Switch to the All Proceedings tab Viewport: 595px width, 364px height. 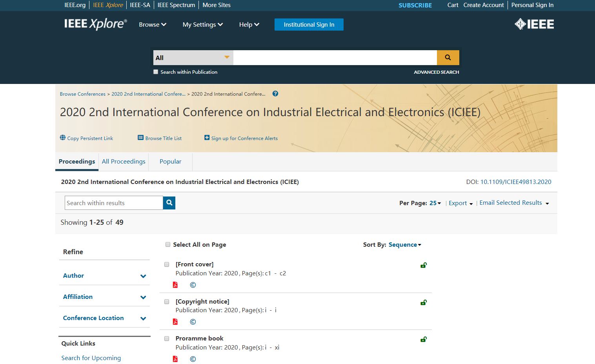[x=124, y=162]
